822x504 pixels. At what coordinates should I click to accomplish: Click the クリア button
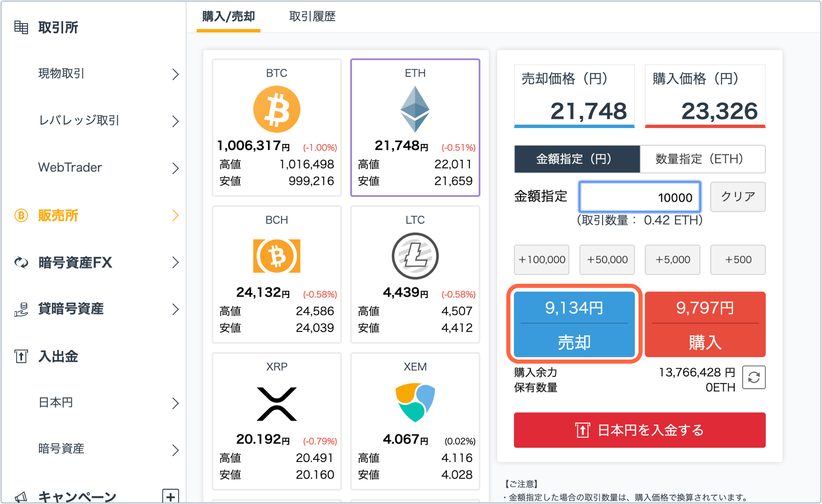point(738,197)
